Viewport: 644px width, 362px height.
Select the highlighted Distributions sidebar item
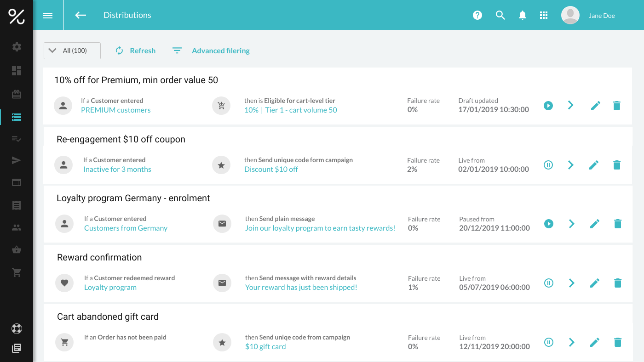click(17, 117)
